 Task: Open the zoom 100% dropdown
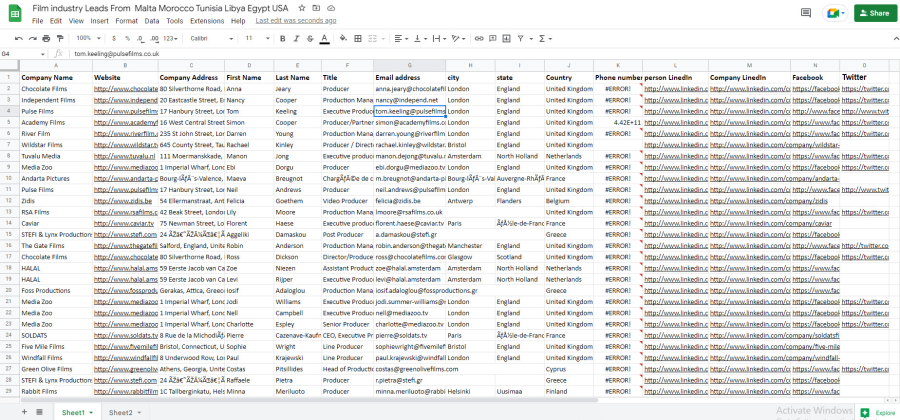point(89,38)
